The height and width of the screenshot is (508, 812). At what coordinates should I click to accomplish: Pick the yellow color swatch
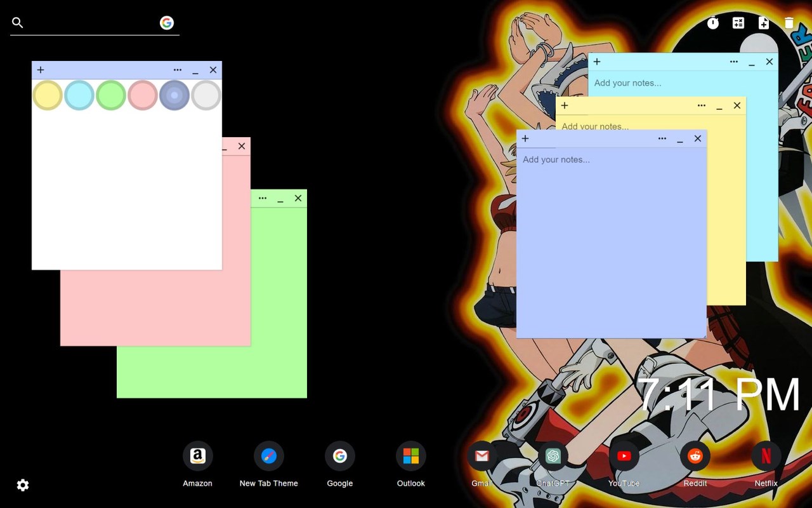pyautogui.click(x=48, y=95)
